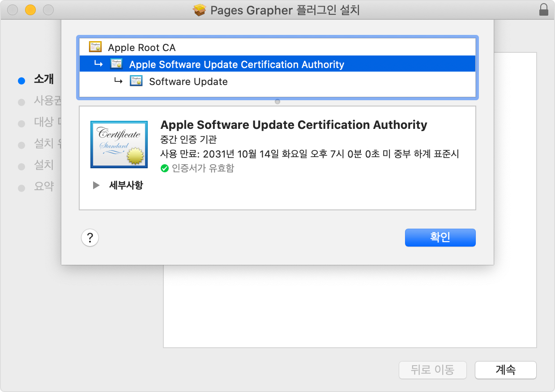Viewport: 555px width, 392px height.
Task: Select the Software Update certificate row
Action: 277,81
